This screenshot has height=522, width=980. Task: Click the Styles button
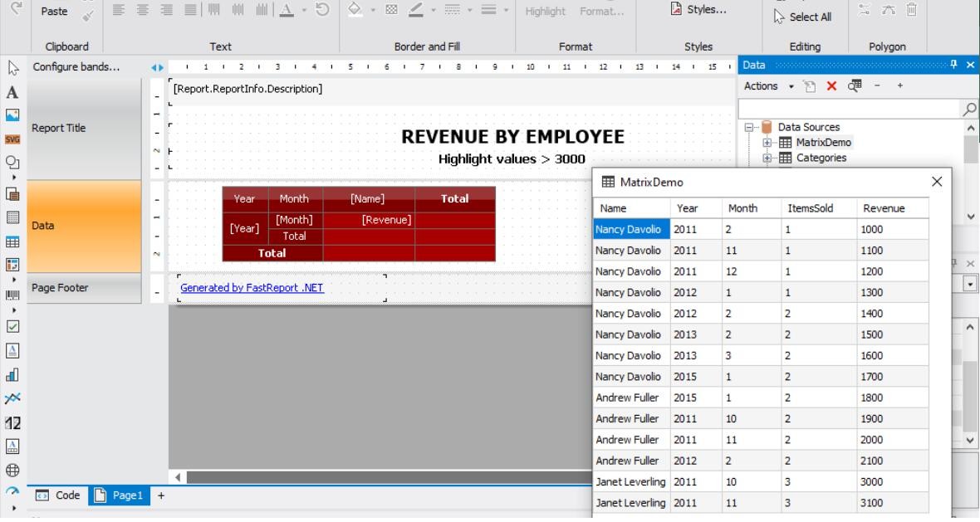click(698, 9)
